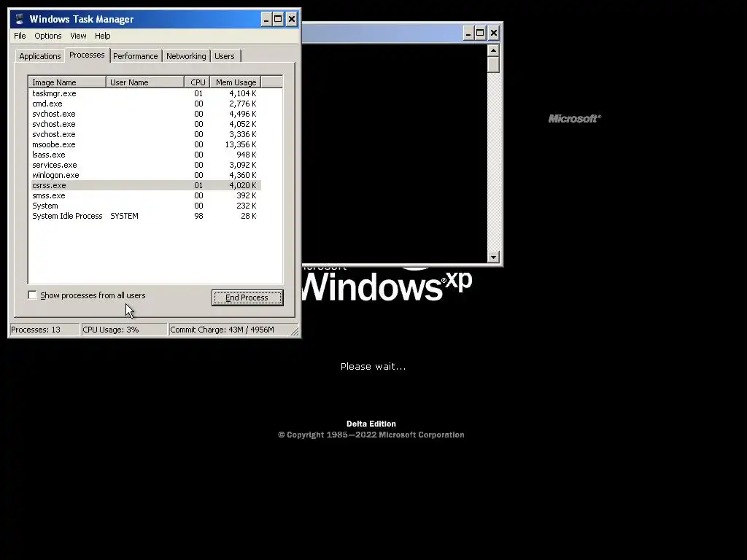The width and height of the screenshot is (747, 560).
Task: Click the console window scrollbar thumb
Action: click(x=494, y=65)
